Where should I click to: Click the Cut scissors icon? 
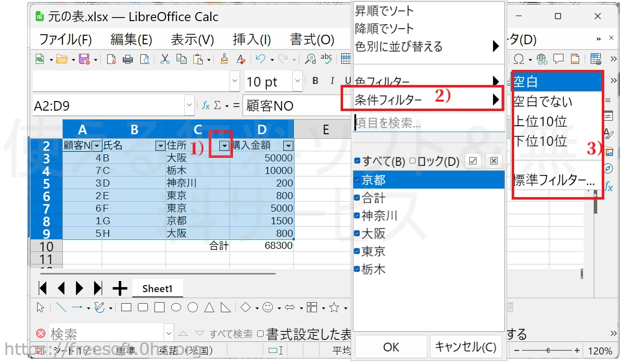165,59
